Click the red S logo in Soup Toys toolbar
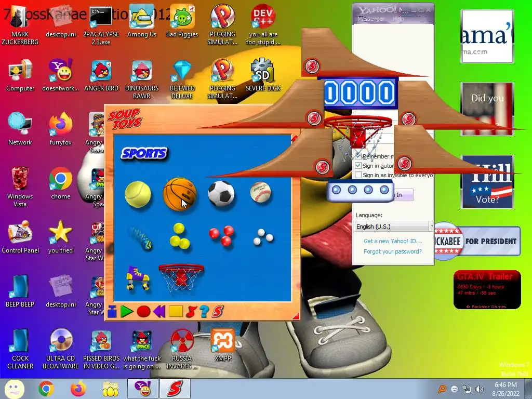The height and width of the screenshot is (399, 532). tap(218, 312)
